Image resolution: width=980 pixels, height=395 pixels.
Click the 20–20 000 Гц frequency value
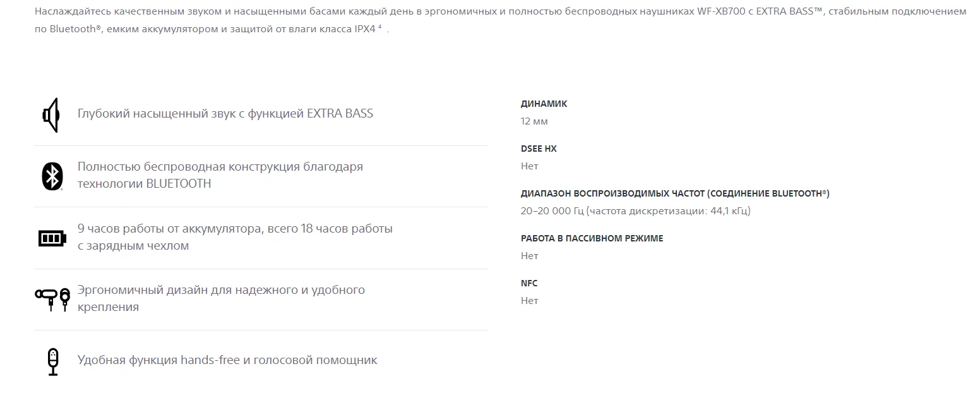click(x=636, y=211)
